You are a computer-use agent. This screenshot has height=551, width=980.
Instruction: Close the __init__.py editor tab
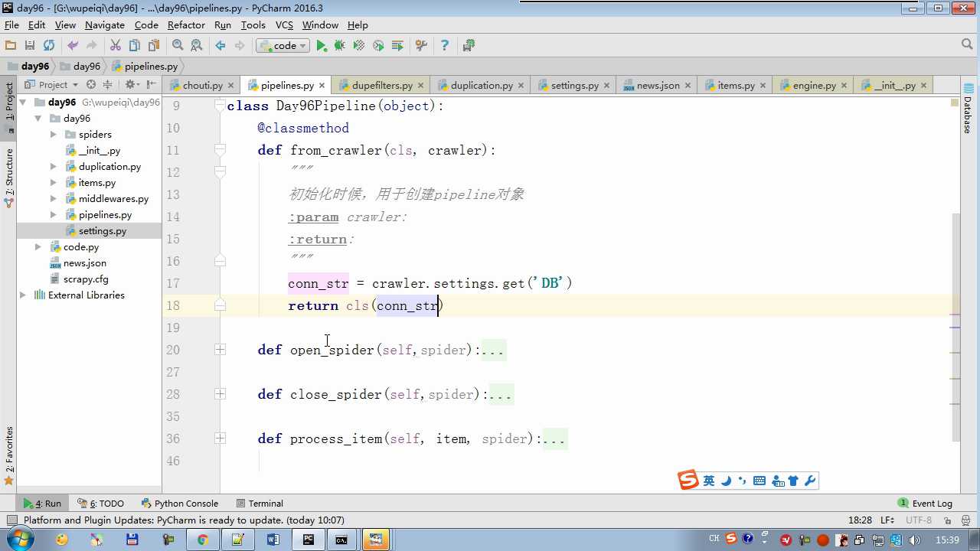point(924,86)
